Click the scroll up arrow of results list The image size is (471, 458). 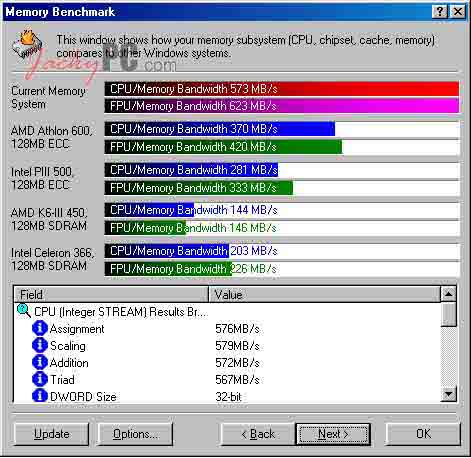click(x=449, y=294)
